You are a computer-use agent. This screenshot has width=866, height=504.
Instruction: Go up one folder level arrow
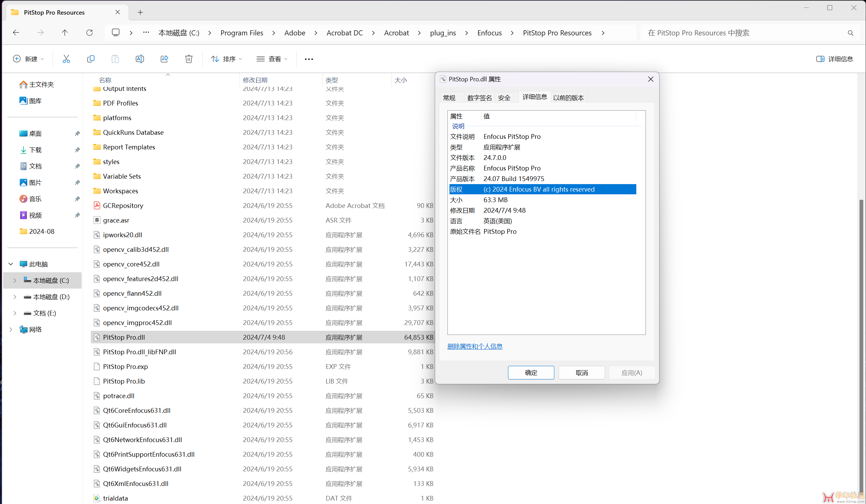coord(65,33)
